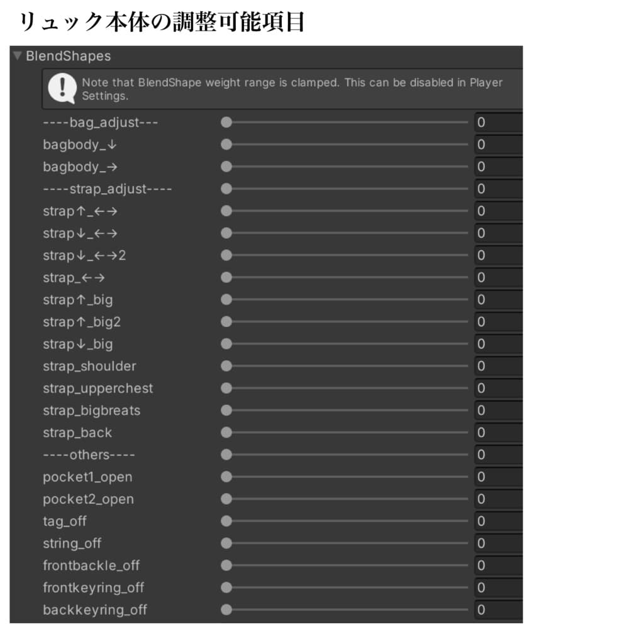The width and height of the screenshot is (644, 644).
Task: Click the warning exclamation icon
Action: tap(61, 87)
